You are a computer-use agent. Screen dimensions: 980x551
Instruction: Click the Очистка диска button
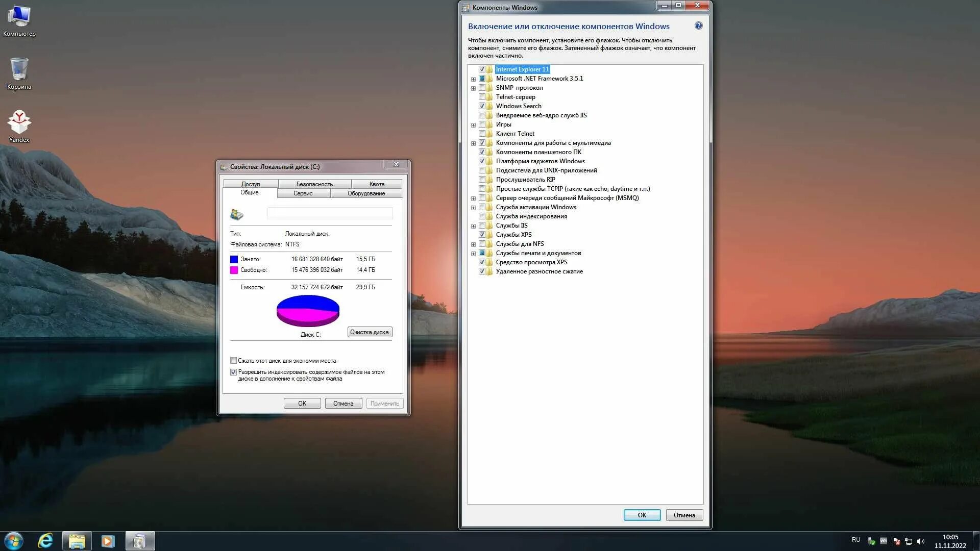pos(370,332)
